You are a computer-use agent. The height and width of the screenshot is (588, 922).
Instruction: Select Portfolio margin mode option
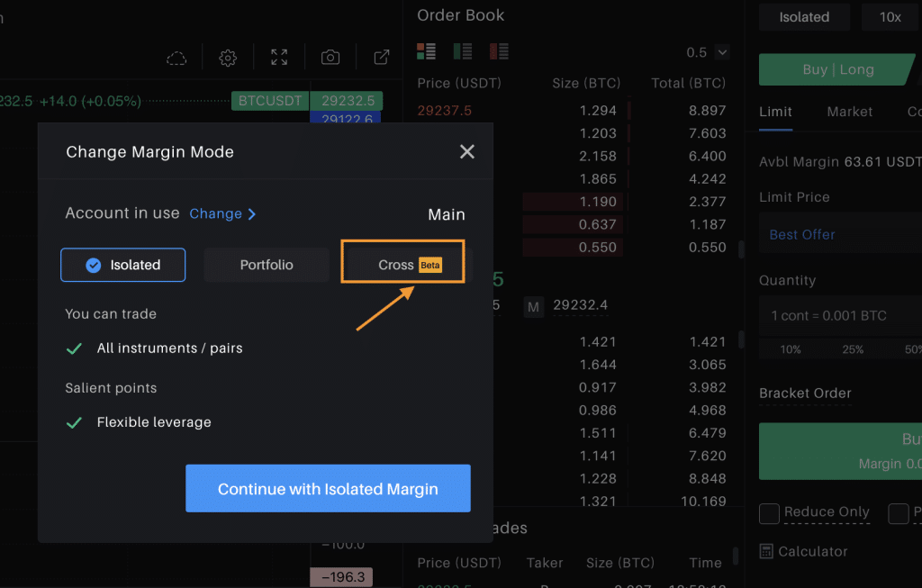coord(267,265)
